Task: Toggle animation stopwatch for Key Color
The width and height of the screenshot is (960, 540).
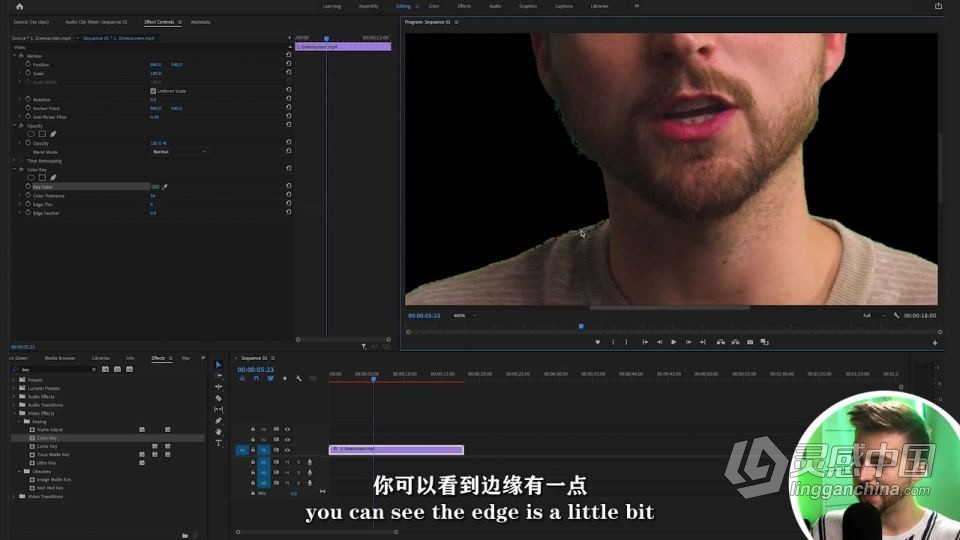Action: (x=28, y=187)
